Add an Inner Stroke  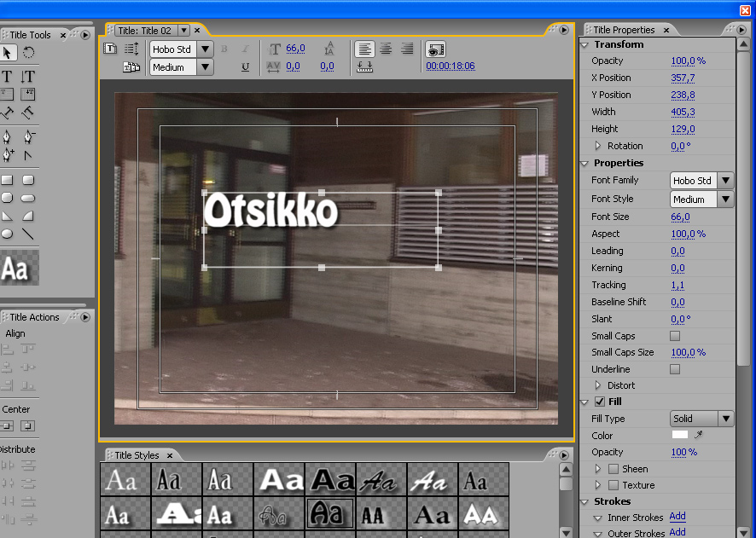677,517
